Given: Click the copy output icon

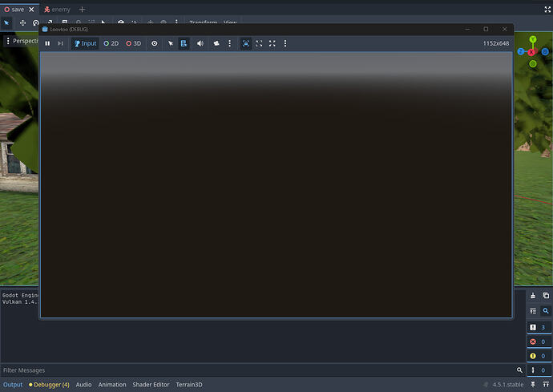Looking at the screenshot, I should (x=545, y=296).
